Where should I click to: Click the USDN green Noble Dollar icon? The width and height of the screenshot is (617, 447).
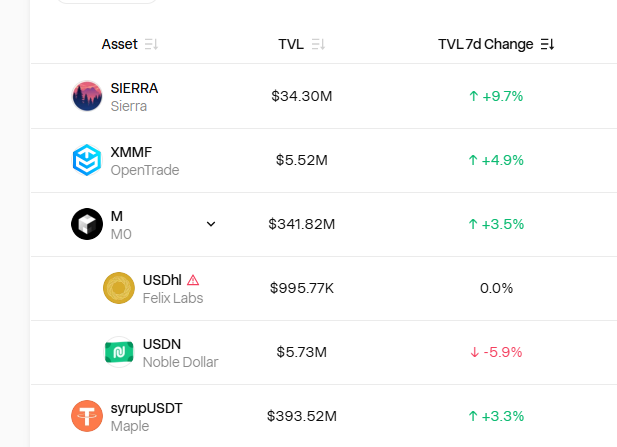click(x=119, y=352)
